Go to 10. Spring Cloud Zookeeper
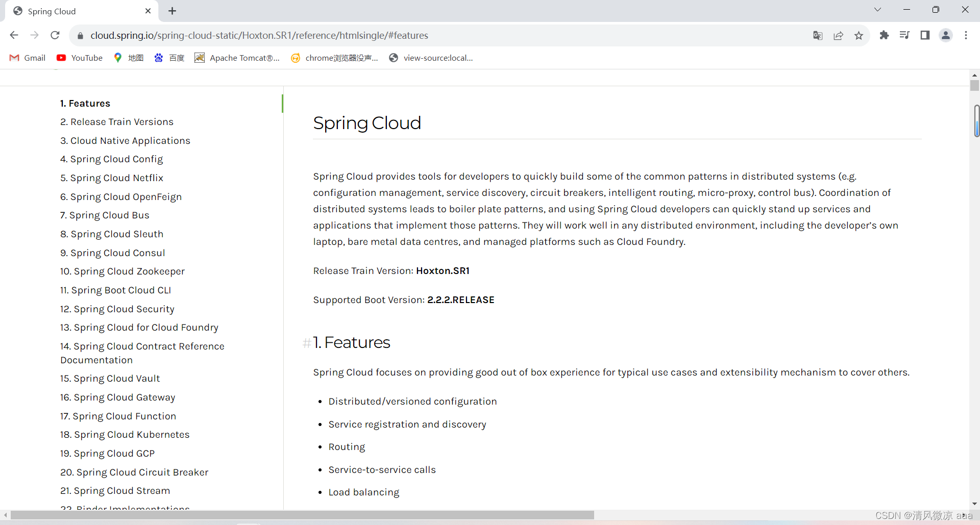The image size is (980, 525). [122, 271]
